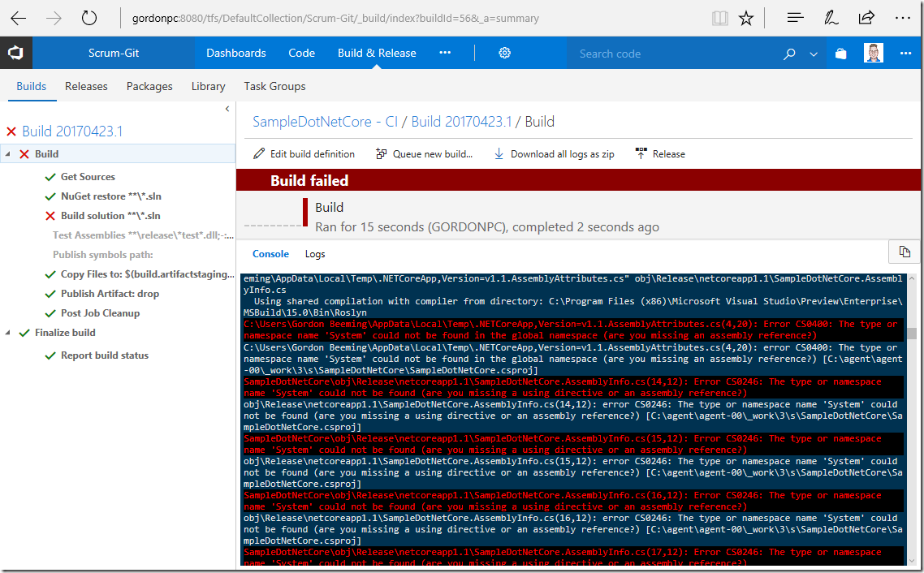Click the red X on Build solution step
Screen dimensions: 924x573
(50, 216)
